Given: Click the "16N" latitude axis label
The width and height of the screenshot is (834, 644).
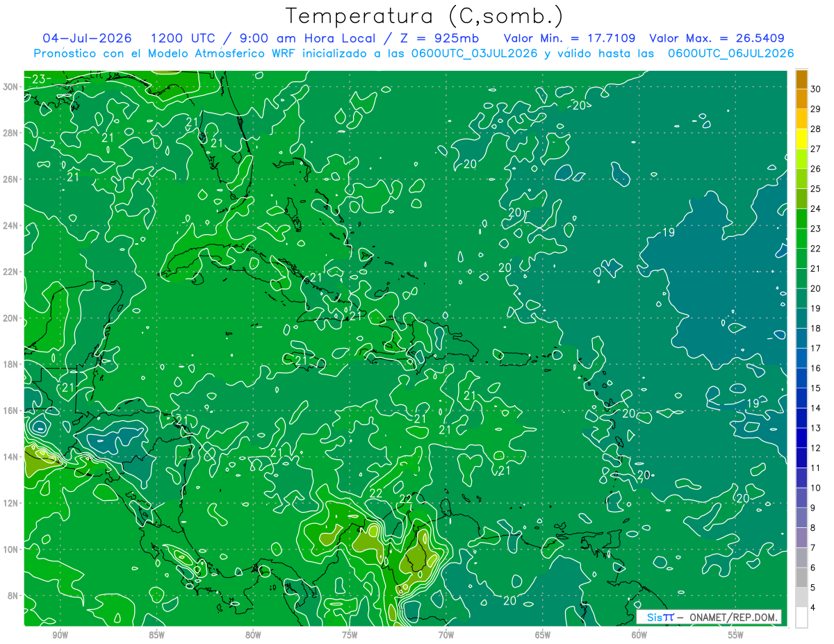Looking at the screenshot, I should coord(12,411).
